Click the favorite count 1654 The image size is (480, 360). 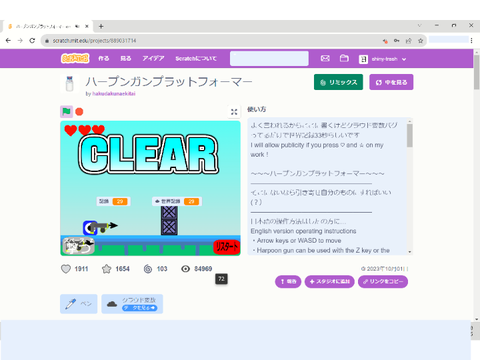click(122, 269)
